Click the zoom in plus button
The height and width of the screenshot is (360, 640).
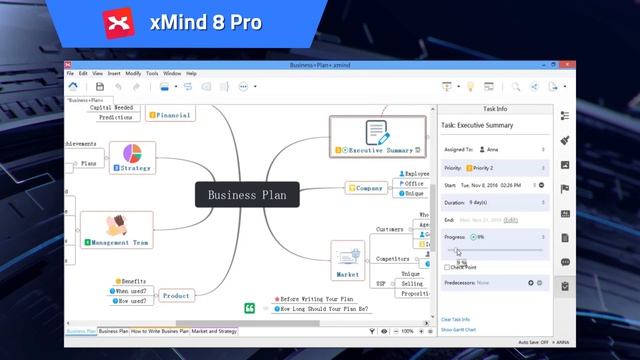pos(421,331)
